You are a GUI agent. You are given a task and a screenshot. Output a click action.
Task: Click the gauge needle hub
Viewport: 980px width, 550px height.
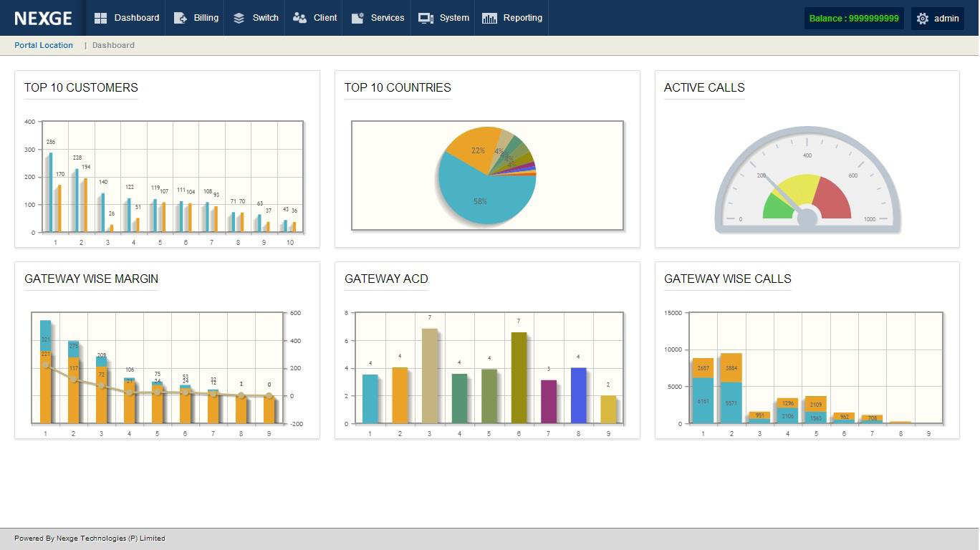(x=807, y=218)
